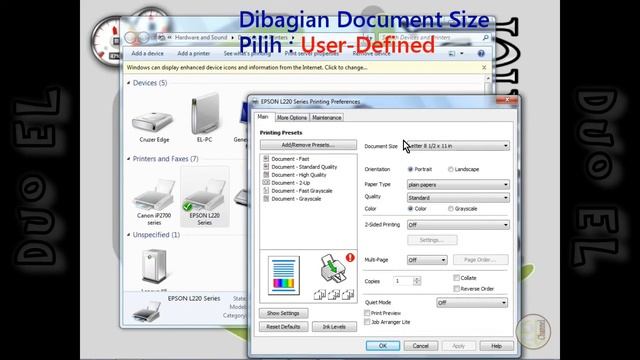
Task: Open the 2-Sided Printing dropdown
Action: point(458,225)
